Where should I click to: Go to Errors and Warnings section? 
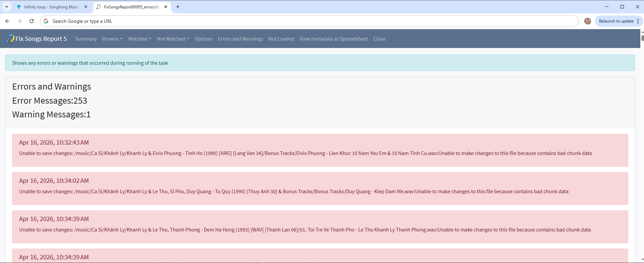(240, 39)
